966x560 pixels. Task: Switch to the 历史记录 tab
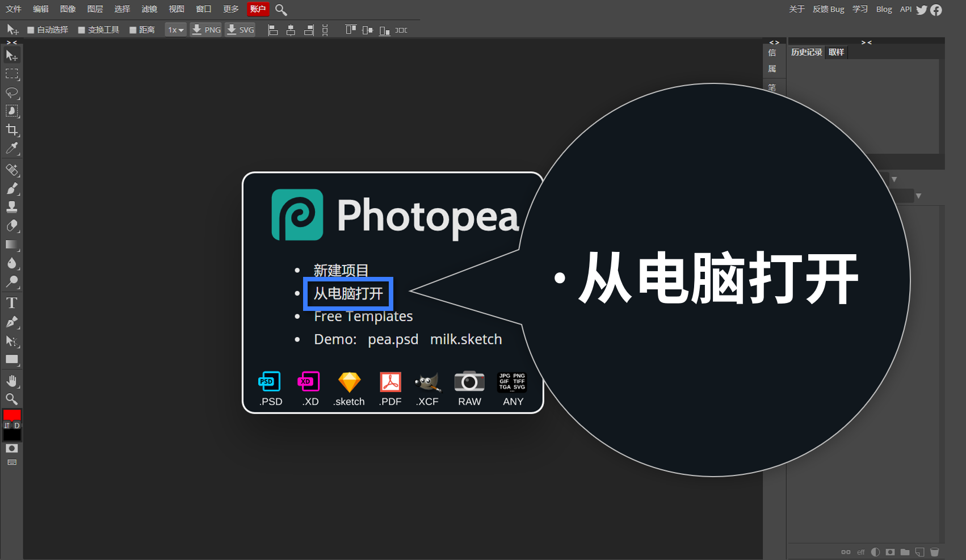(x=807, y=52)
